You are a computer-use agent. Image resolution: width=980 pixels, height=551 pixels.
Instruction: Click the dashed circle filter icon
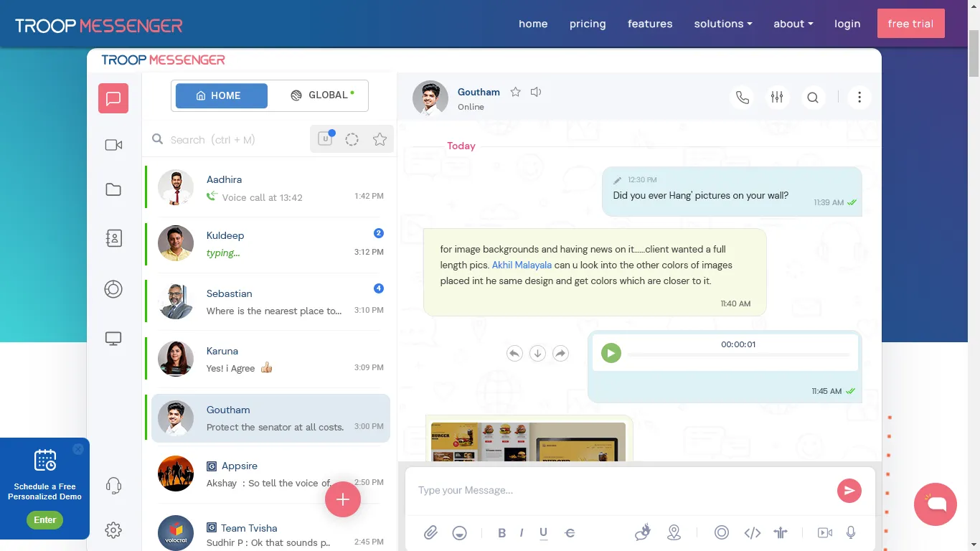point(352,140)
